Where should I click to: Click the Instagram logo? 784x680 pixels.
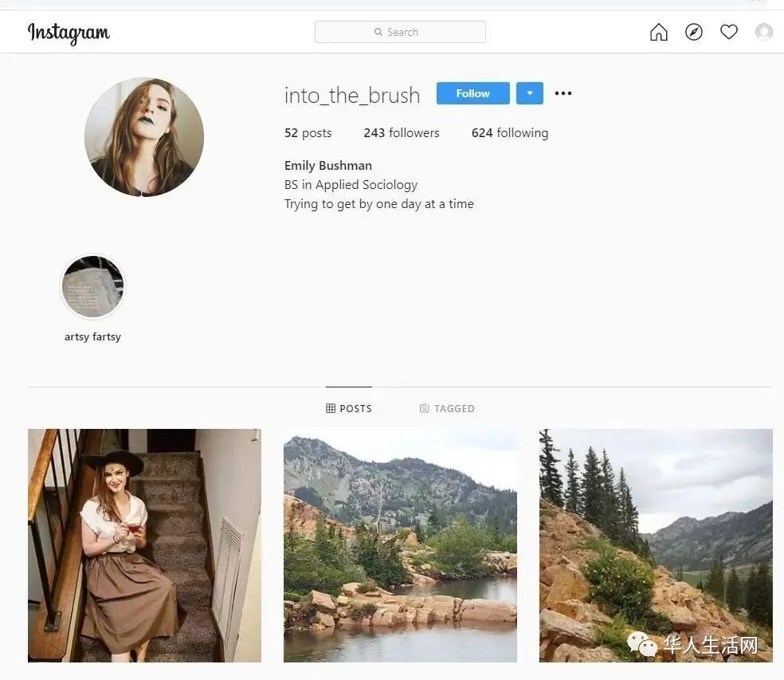click(69, 33)
